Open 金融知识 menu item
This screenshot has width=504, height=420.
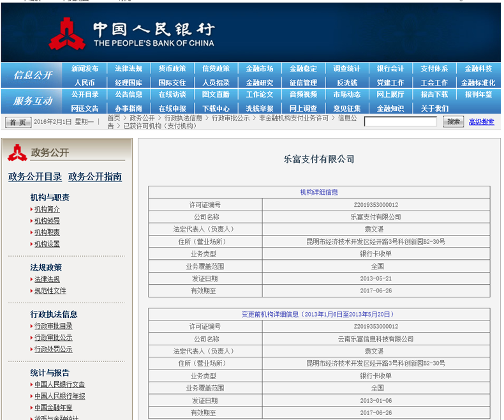[x=390, y=109]
